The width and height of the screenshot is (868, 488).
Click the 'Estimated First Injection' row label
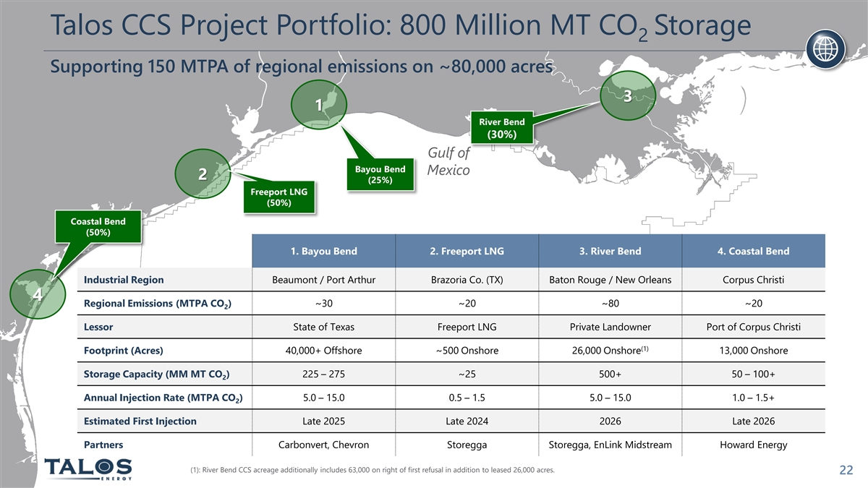(140, 421)
